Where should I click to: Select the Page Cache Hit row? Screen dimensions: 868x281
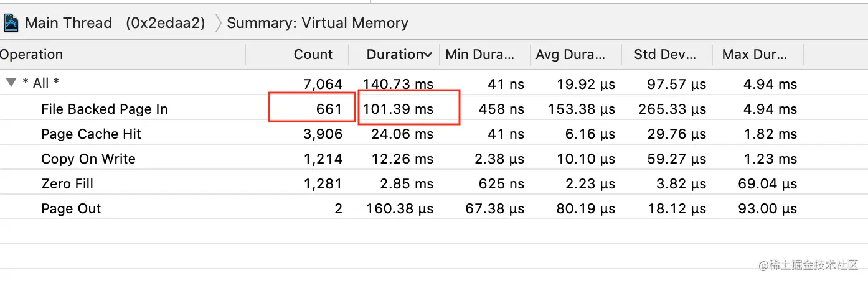(x=91, y=134)
